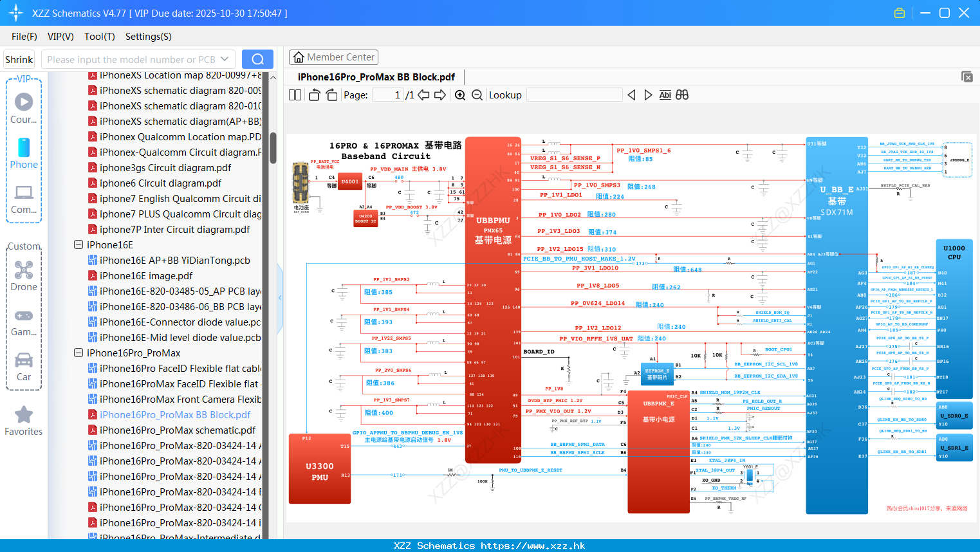This screenshot has height=552, width=980.
Task: Open the Game console category
Action: (x=24, y=322)
